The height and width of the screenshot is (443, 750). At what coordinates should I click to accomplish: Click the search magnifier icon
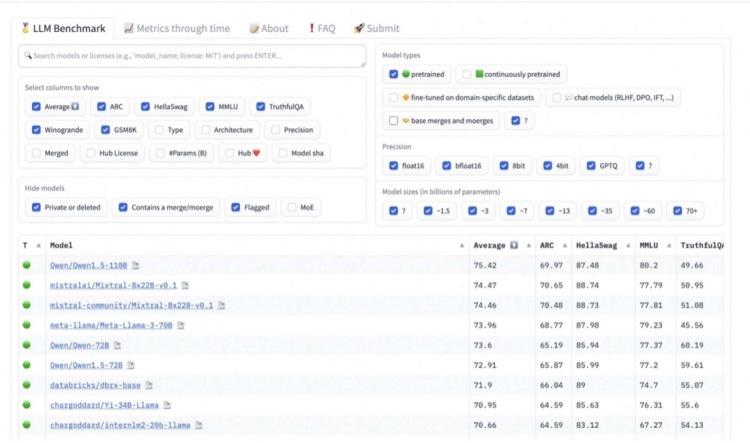28,55
